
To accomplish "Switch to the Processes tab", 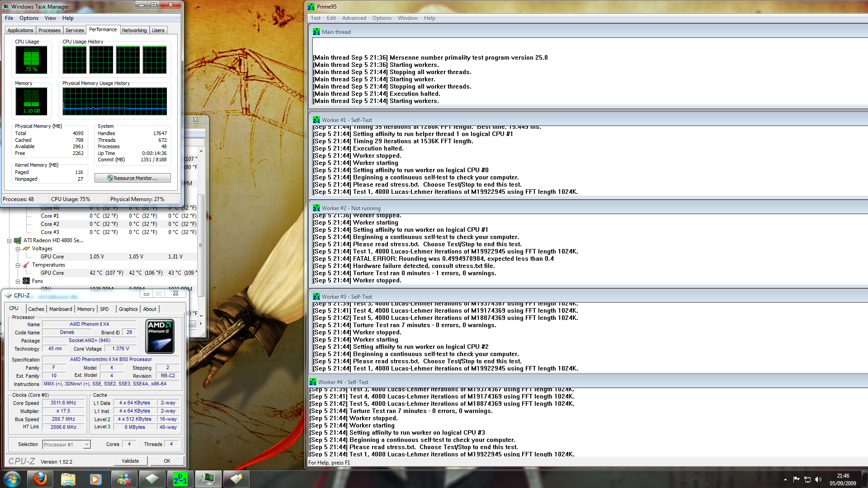I will coord(49,30).
